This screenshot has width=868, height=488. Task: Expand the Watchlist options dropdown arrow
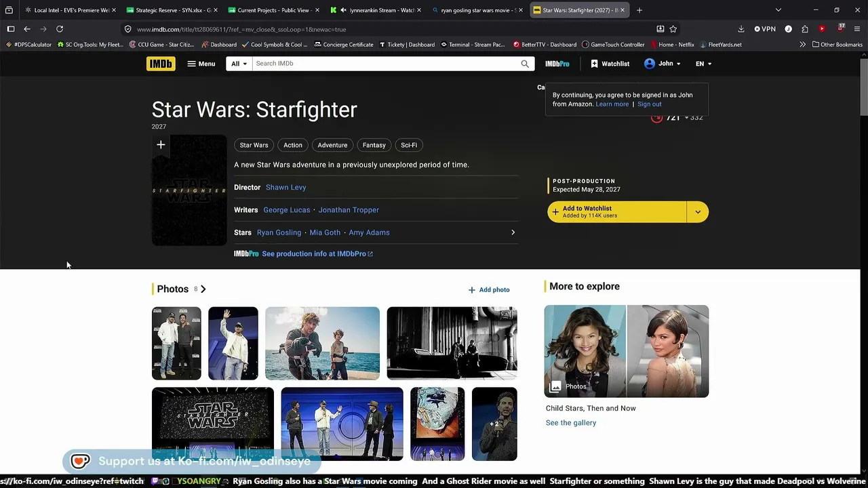point(698,212)
